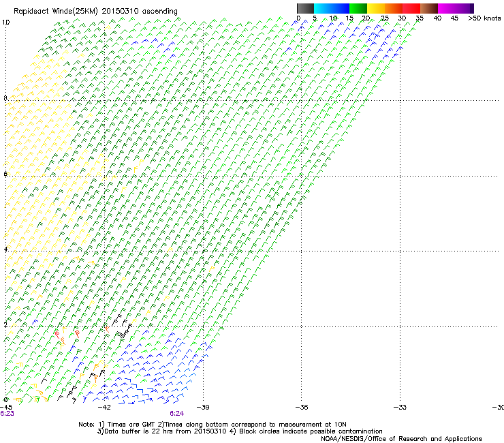Image resolution: width=504 pixels, height=443 pixels.
Task: Click the 'Rapidscat Winds(25KM)' title text
Action: click(x=57, y=12)
